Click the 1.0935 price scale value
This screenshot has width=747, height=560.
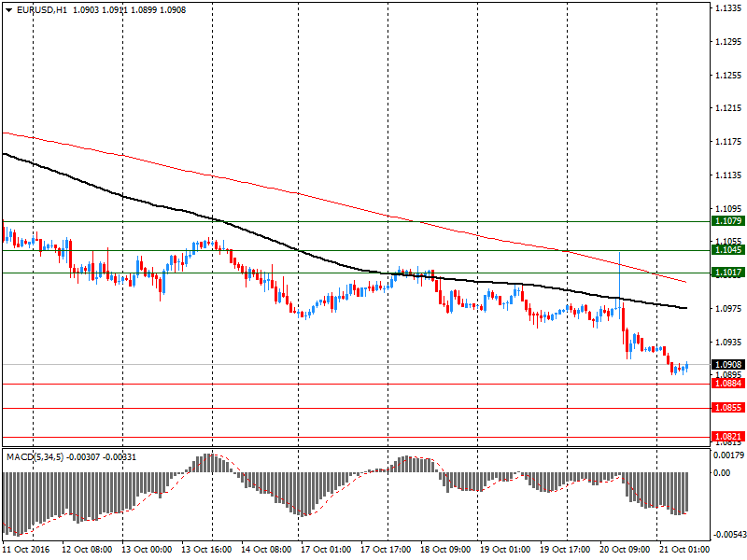(x=728, y=342)
